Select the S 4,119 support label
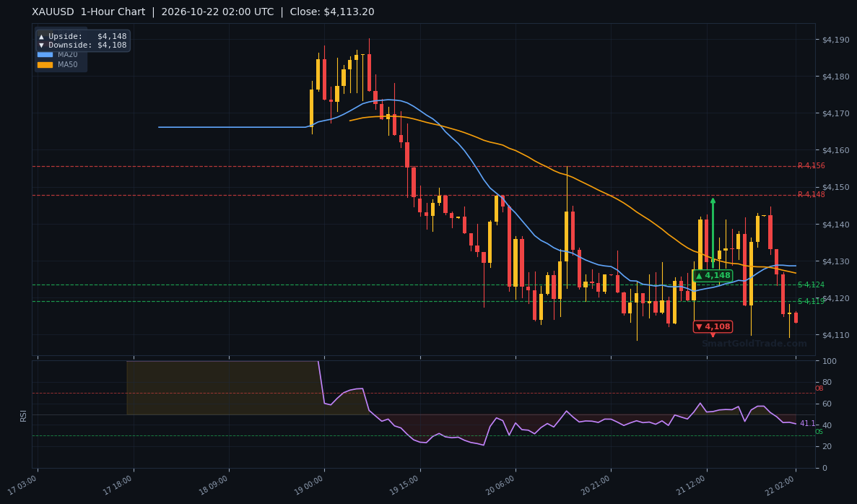Image resolution: width=857 pixels, height=504 pixels. click(x=811, y=302)
